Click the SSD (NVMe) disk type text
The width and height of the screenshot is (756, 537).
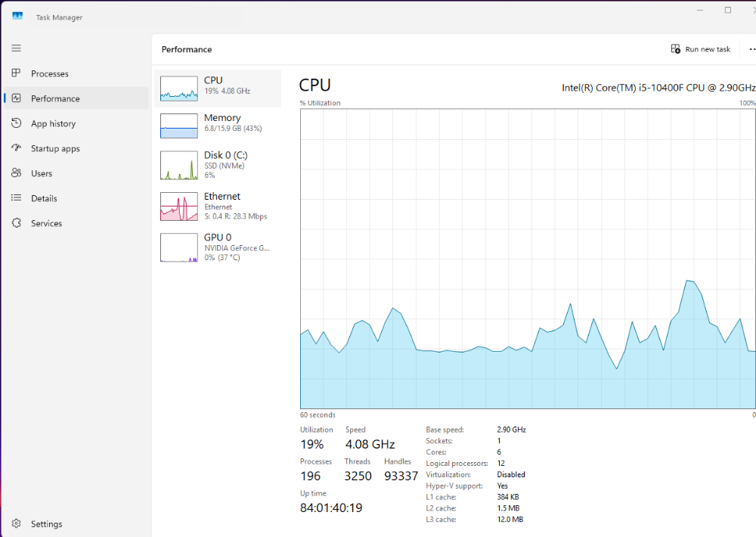click(225, 166)
